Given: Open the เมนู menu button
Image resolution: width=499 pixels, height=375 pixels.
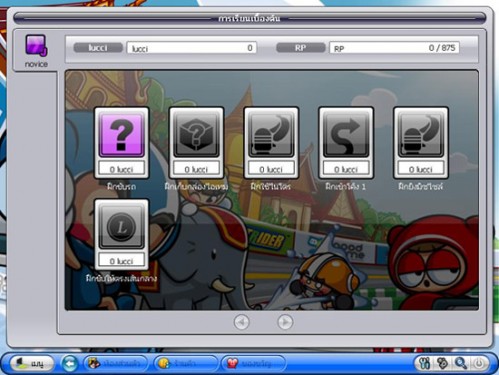Looking at the screenshot, I should click(x=32, y=363).
